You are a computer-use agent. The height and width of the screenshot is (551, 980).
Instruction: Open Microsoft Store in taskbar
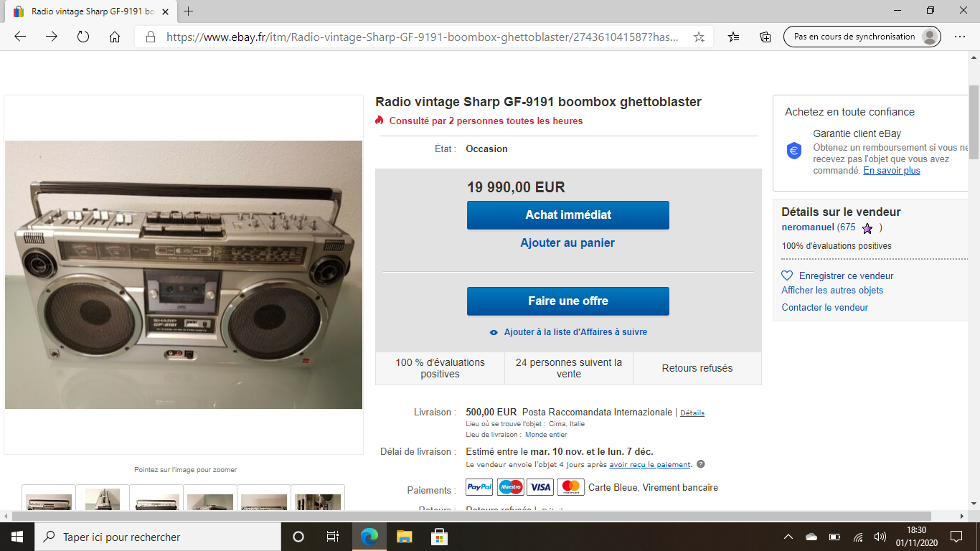pyautogui.click(x=439, y=537)
